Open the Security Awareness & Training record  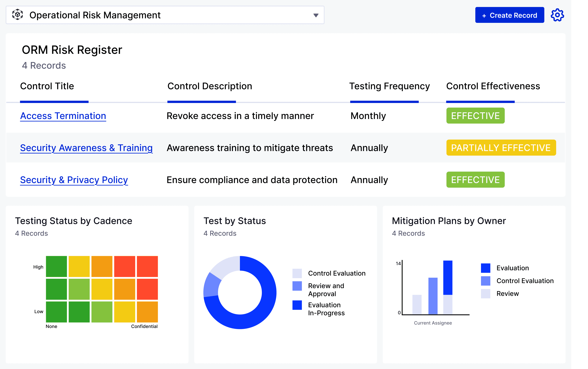tap(86, 148)
